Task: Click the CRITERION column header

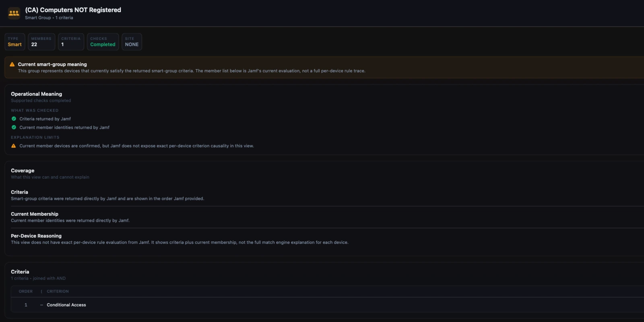Action: pos(58,291)
